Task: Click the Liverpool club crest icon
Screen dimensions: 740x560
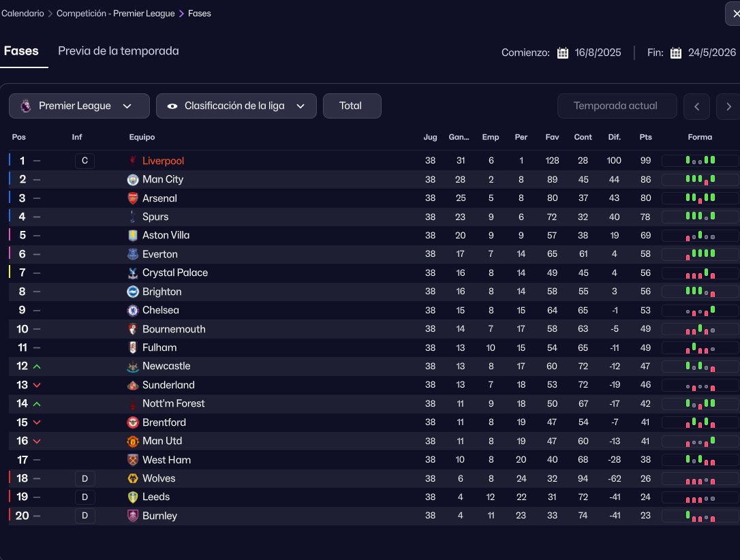Action: tap(133, 161)
